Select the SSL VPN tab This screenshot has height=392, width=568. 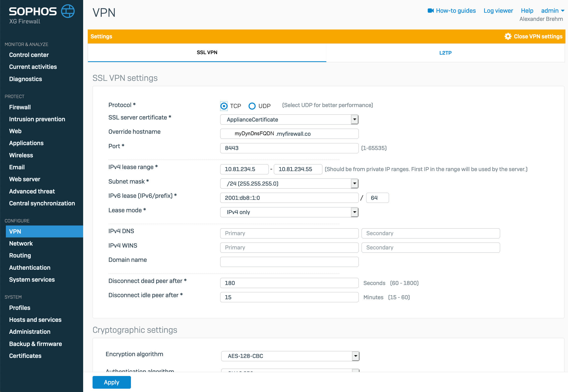(x=207, y=52)
